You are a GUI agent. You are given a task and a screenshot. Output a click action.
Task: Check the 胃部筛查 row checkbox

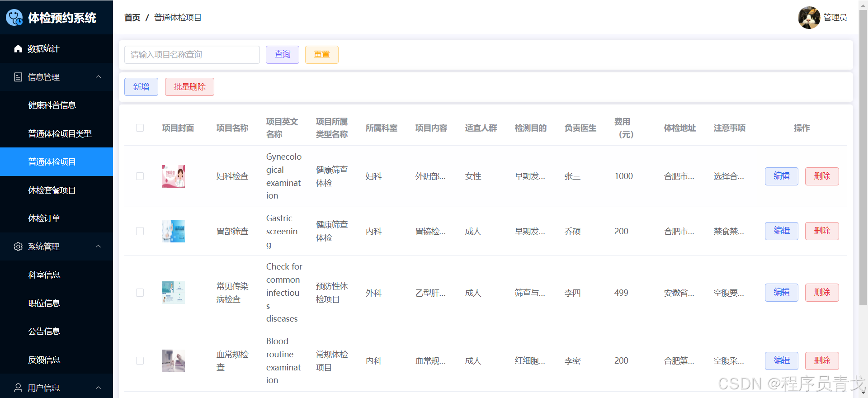140,231
